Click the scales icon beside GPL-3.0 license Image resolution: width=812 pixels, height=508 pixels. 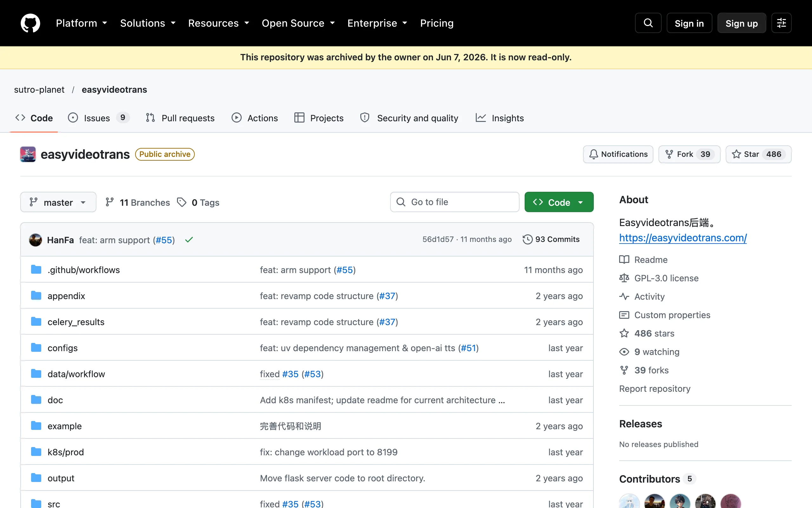point(624,278)
